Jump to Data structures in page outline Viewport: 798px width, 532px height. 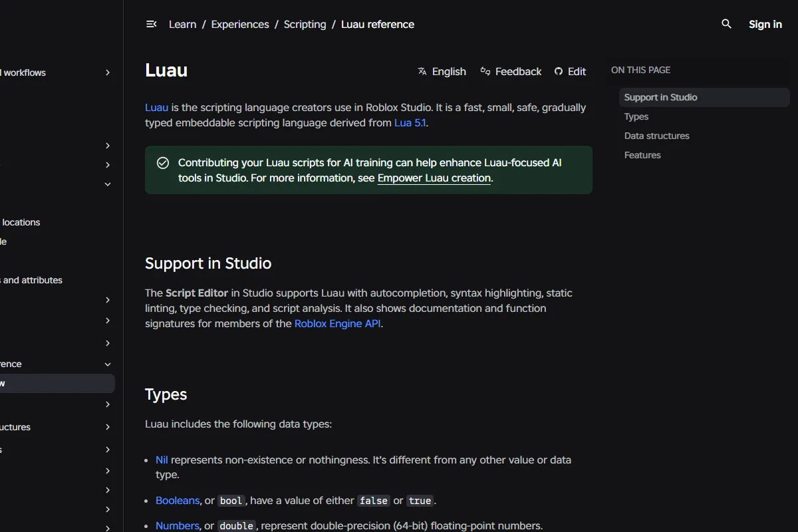(x=657, y=136)
